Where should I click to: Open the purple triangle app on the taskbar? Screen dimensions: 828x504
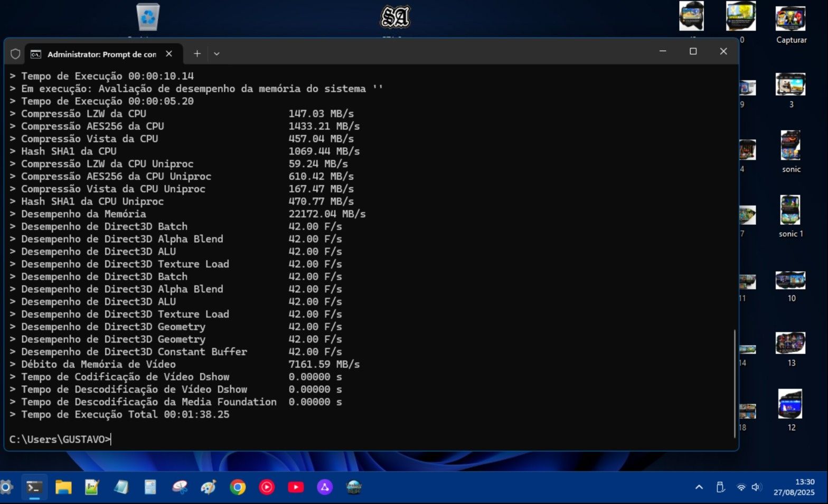(325, 487)
